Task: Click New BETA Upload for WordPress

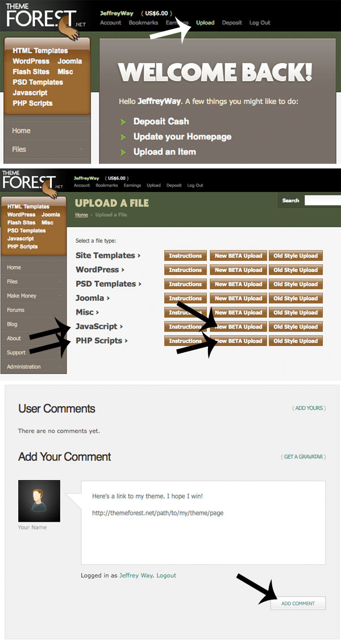Action: pos(238,270)
